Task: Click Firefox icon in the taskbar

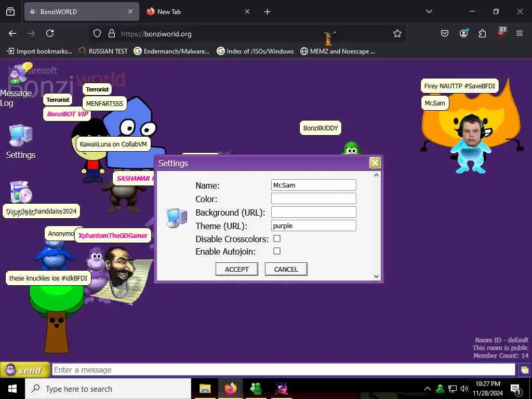Action: 230,389
